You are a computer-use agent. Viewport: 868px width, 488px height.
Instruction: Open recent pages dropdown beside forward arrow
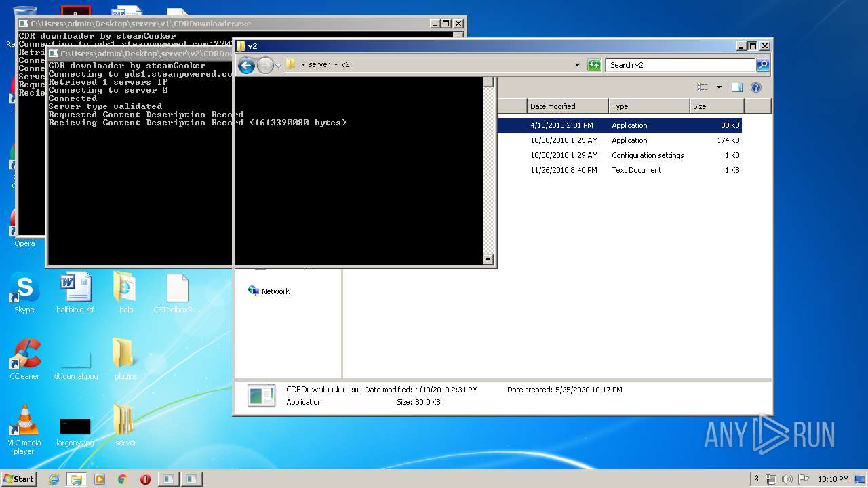(278, 66)
